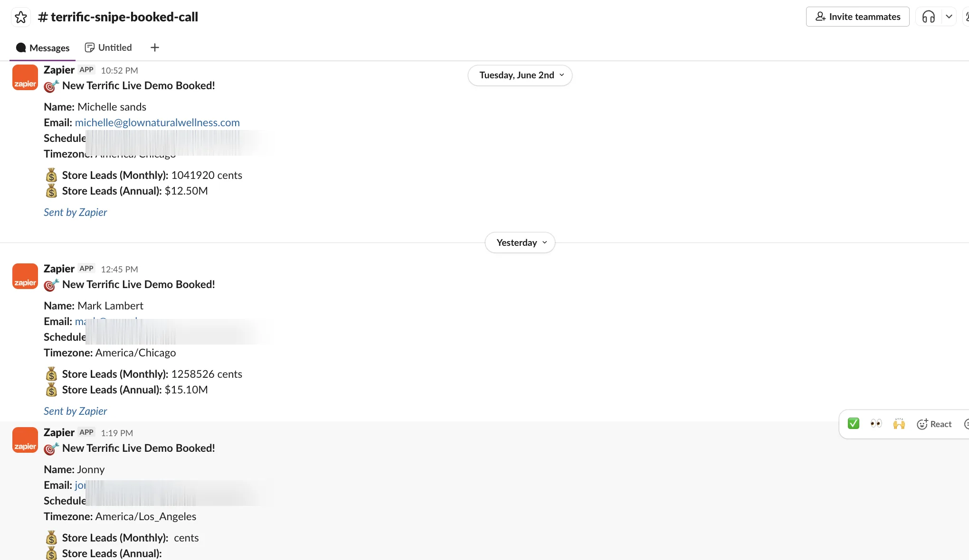
Task: Click Mark Lambert's Timezone: America/Chicago text
Action: coord(110,353)
